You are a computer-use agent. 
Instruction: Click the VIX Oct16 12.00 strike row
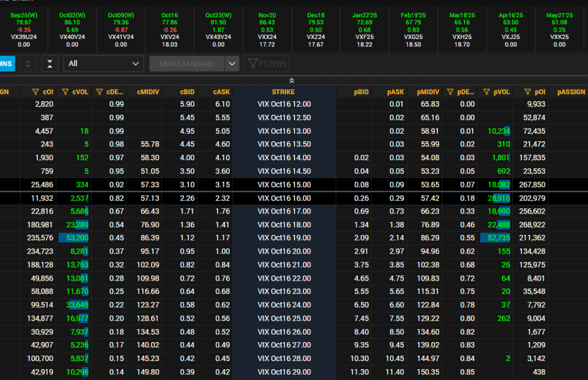point(284,104)
